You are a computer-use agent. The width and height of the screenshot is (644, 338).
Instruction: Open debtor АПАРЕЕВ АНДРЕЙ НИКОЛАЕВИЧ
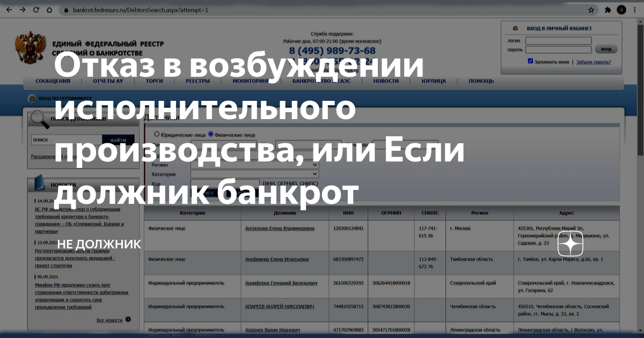tap(280, 306)
